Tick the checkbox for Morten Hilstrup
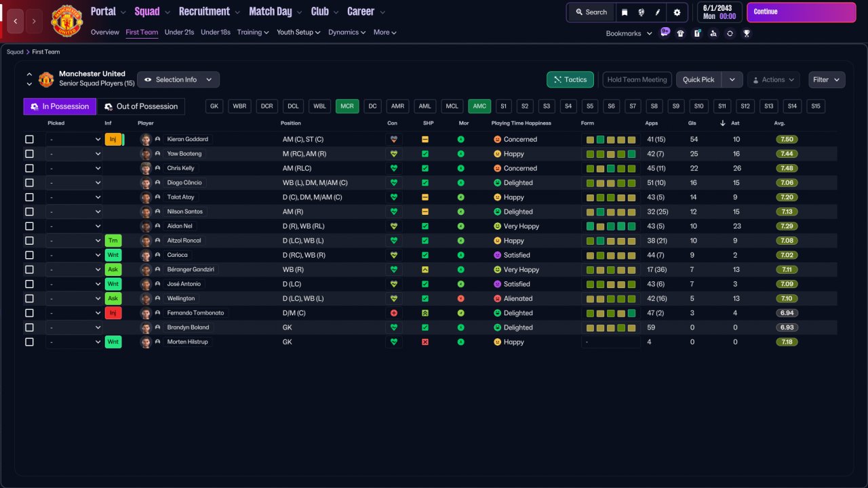This screenshot has height=488, width=868. coord(29,342)
